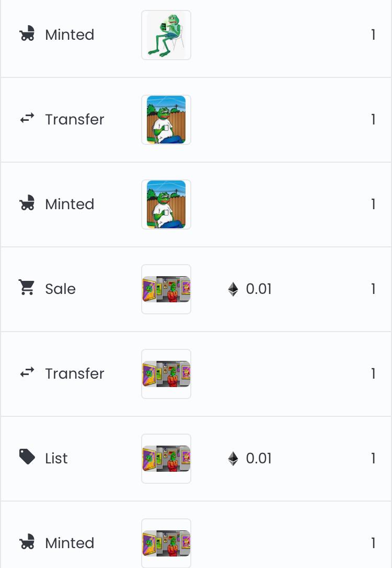Viewport: 392px width, 568px height.
Task: Click the 0.01 price in the List row
Action: [x=259, y=459]
